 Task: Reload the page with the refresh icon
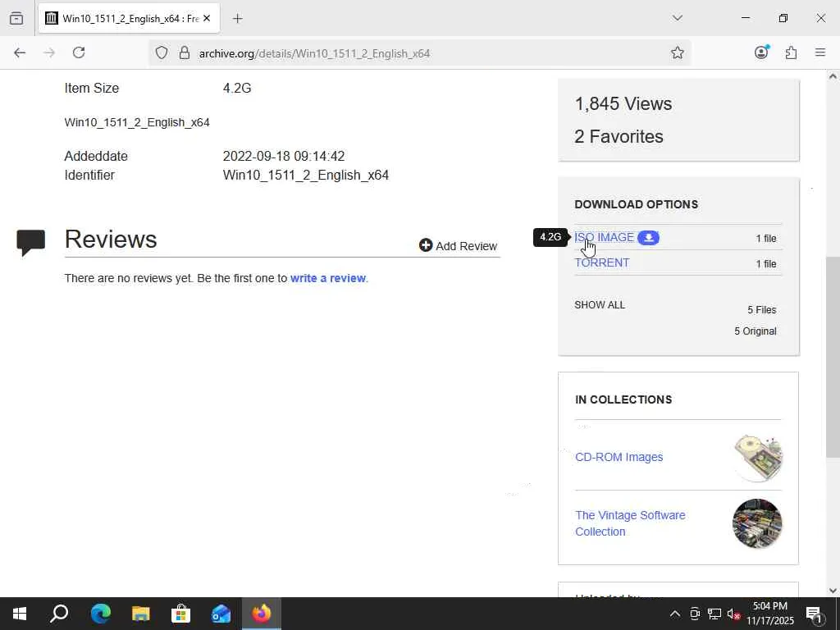79,52
